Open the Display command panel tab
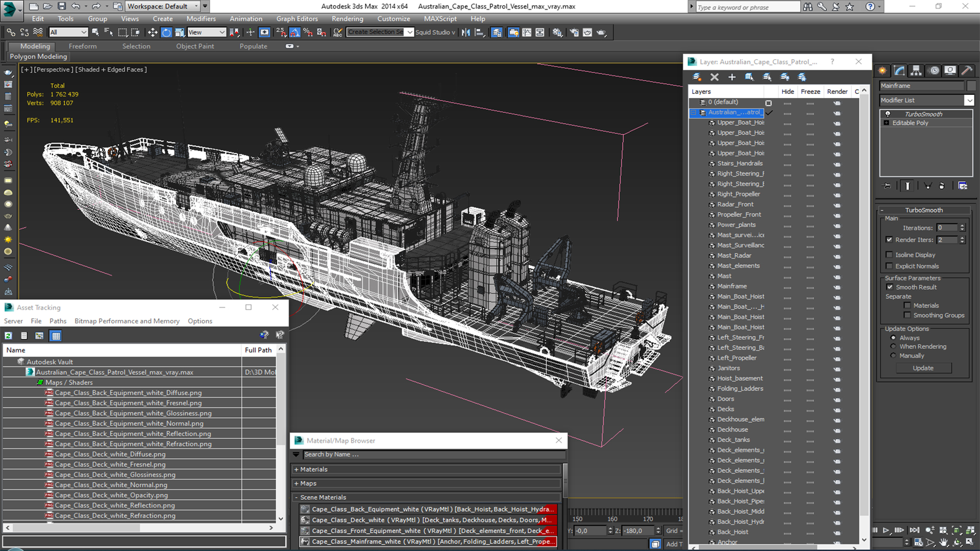This screenshot has width=980, height=551. tap(950, 70)
